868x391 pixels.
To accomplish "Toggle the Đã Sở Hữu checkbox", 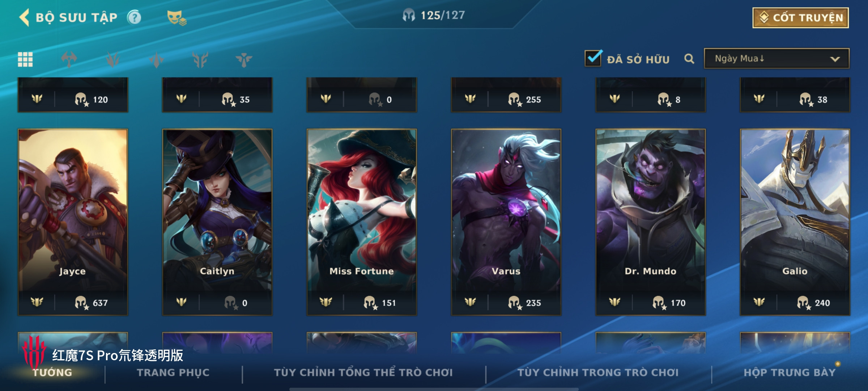I will (593, 58).
